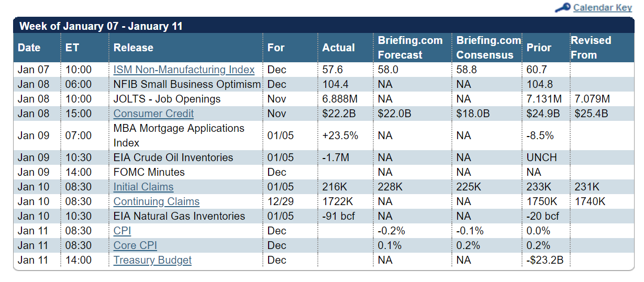
Task: Open the Continuing Claims release link
Action: click(157, 201)
